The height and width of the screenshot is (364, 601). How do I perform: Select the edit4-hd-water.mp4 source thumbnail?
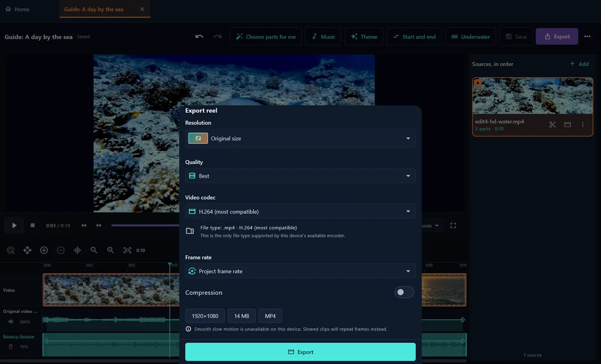click(x=533, y=96)
